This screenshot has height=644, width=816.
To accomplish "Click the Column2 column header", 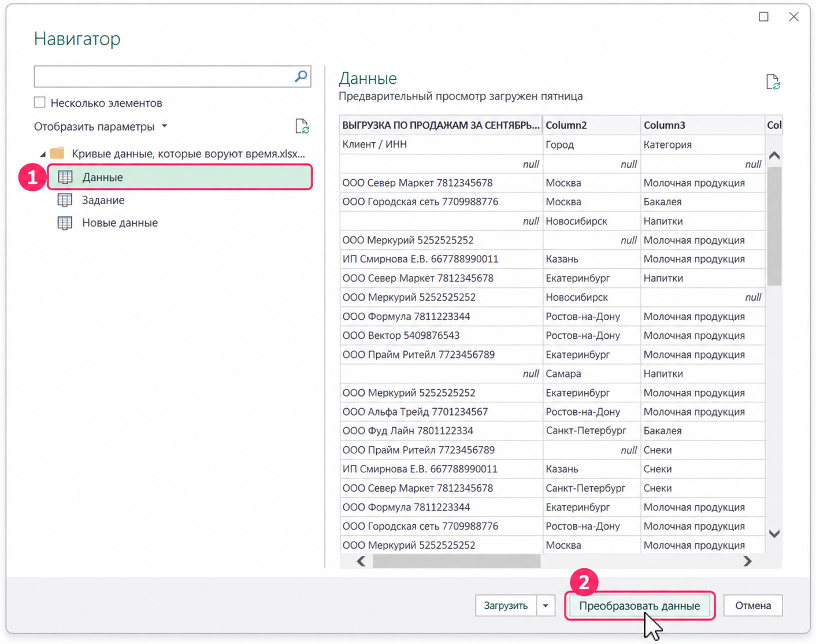I will (x=591, y=125).
